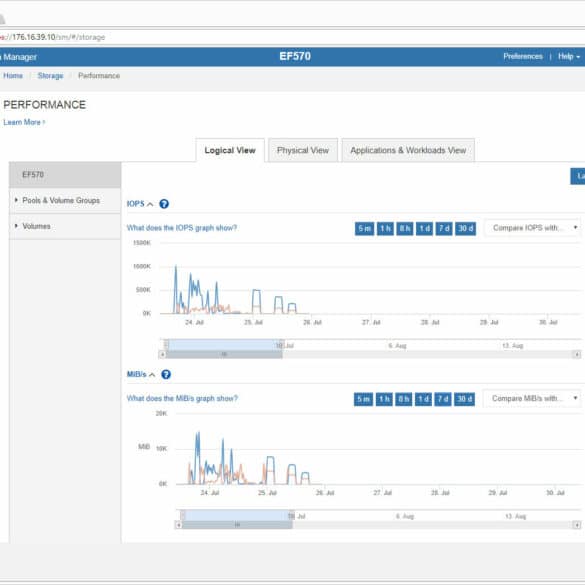Click the EF570 title in header
Screen dimensions: 585x585
point(295,56)
